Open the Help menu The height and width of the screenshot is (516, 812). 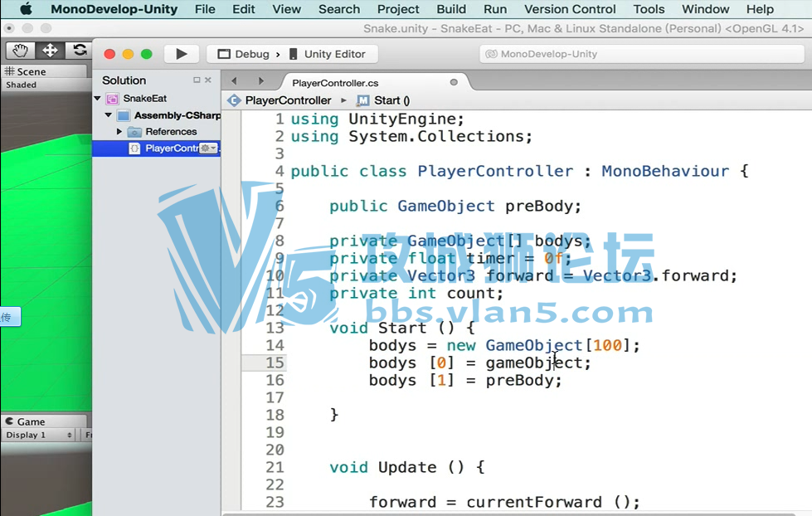(760, 9)
